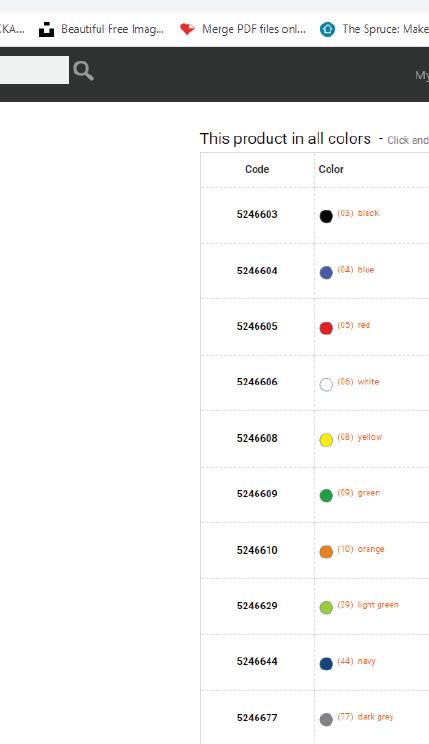This screenshot has height=744, width=429.
Task: Open the Beautiful Free Images bookmark icon
Action: tap(46, 29)
